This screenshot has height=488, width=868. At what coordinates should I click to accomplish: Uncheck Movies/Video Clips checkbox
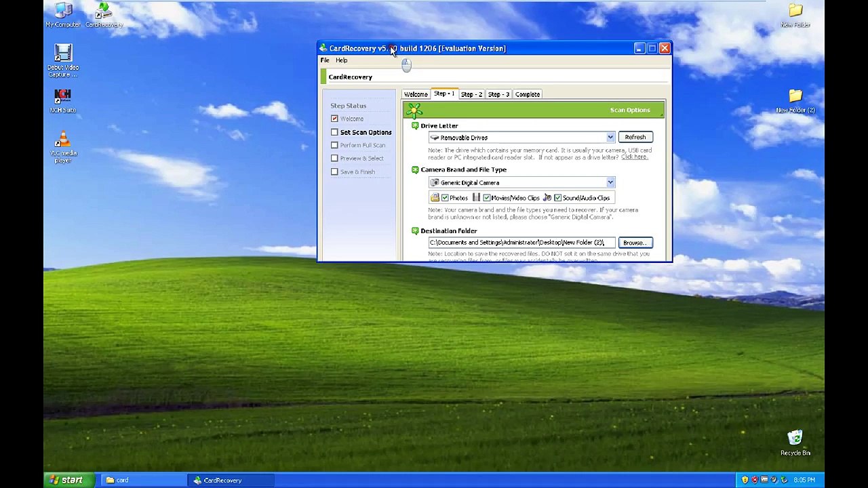point(486,198)
